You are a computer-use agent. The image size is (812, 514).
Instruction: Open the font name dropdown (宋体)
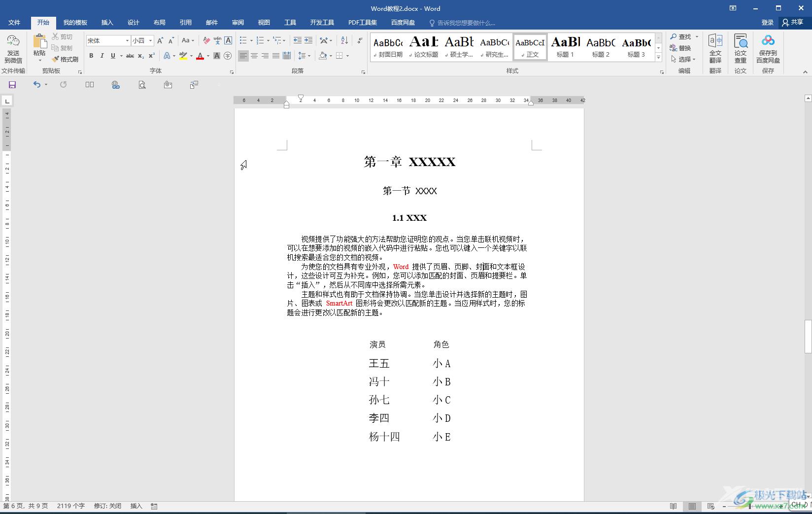(127, 40)
